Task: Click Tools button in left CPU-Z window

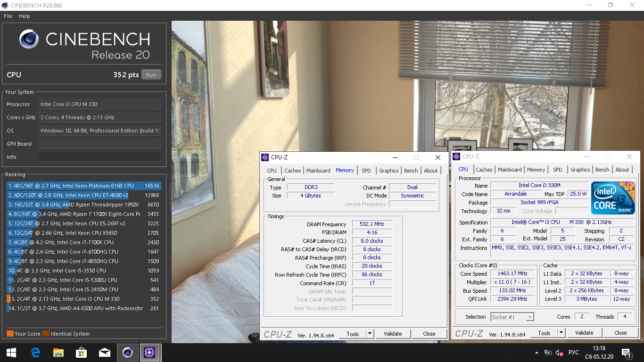Action: (x=353, y=334)
